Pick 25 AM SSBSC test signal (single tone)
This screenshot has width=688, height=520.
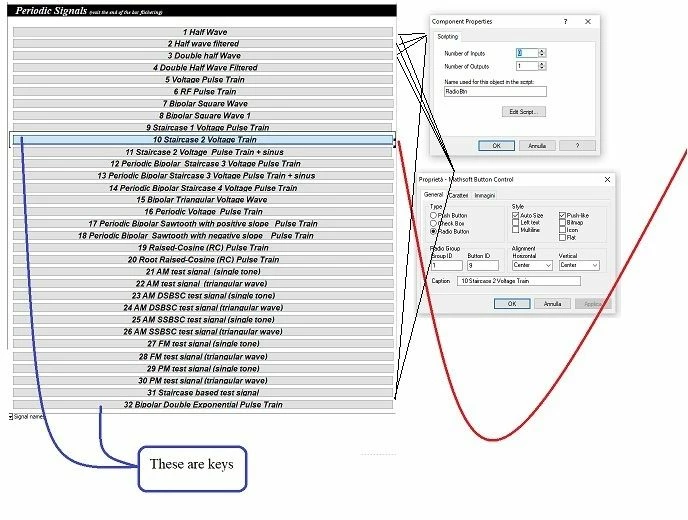[203, 319]
